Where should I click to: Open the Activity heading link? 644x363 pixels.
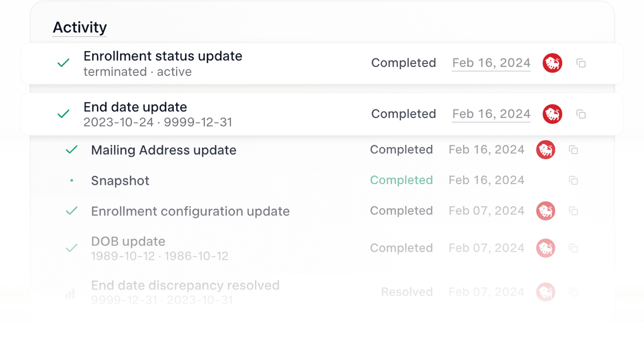[79, 28]
